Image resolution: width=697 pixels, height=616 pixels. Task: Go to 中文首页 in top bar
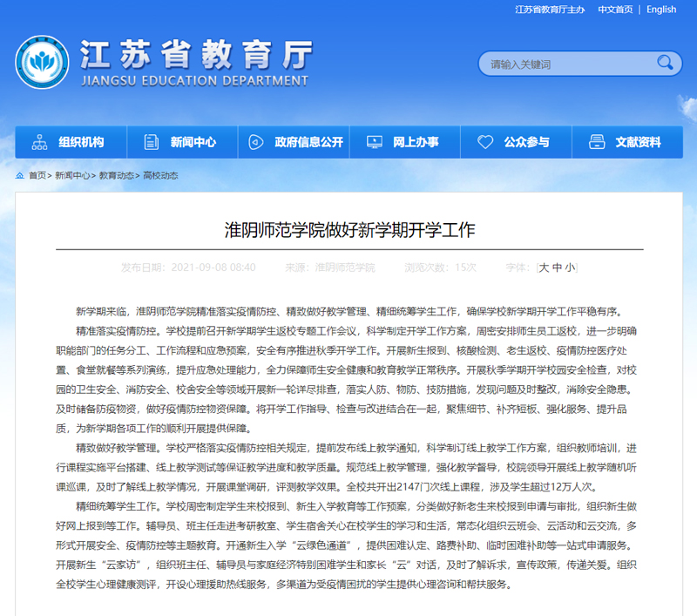pos(615,10)
